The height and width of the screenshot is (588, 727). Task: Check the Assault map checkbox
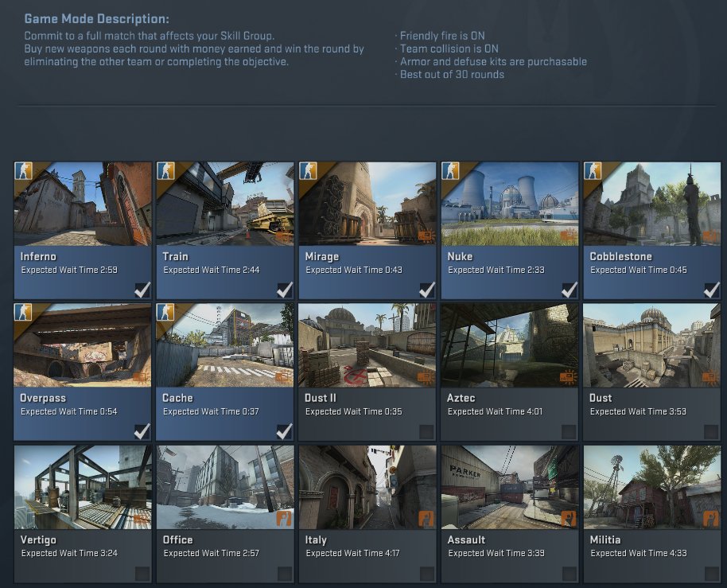coord(569,574)
